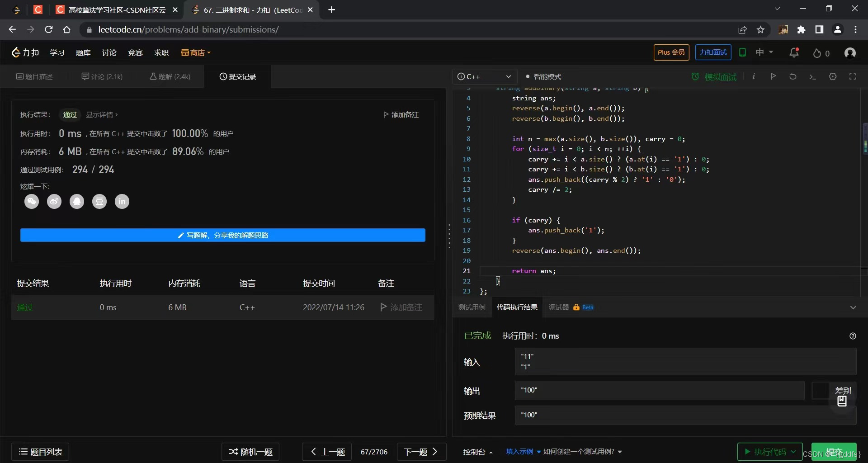Open 学习 in top navigation

(57, 53)
